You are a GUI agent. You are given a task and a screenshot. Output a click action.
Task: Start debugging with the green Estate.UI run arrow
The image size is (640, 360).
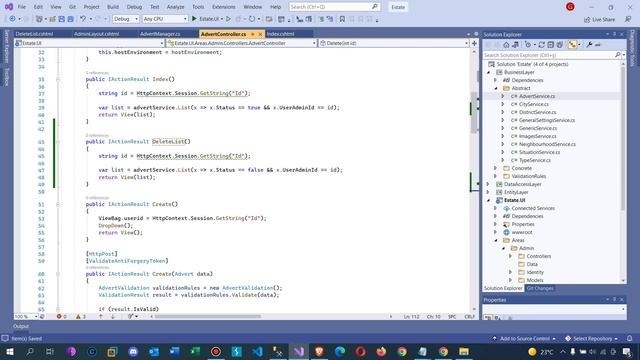pyautogui.click(x=194, y=19)
